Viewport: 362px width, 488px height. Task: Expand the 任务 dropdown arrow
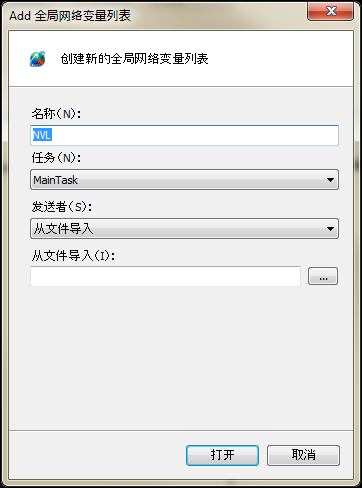330,180
